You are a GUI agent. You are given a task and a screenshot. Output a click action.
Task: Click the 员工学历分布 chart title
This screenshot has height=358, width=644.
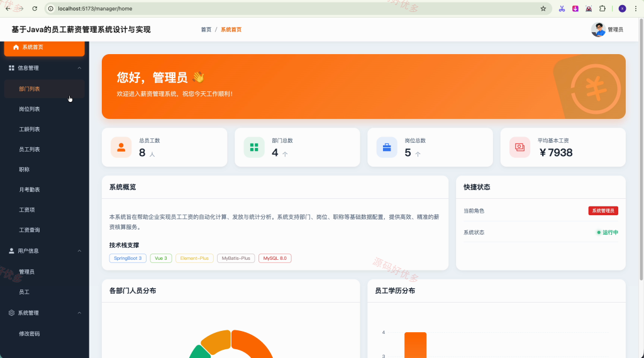pyautogui.click(x=395, y=291)
